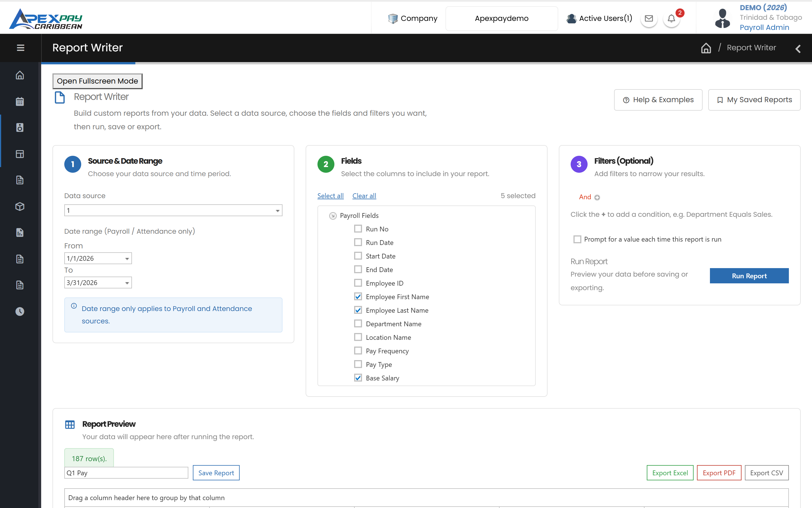This screenshot has height=508, width=812.
Task: Click the Report Writer breadcrumb item
Action: pos(751,48)
